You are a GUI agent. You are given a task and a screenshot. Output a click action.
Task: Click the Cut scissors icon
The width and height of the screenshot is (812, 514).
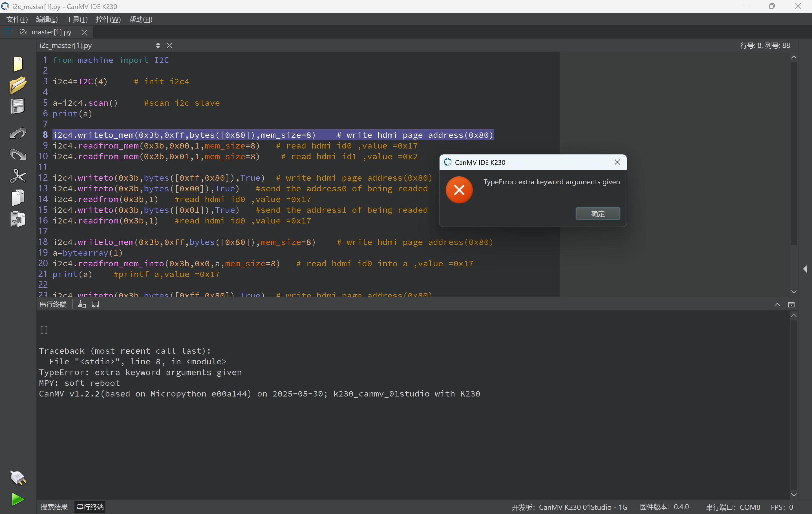[x=18, y=176]
